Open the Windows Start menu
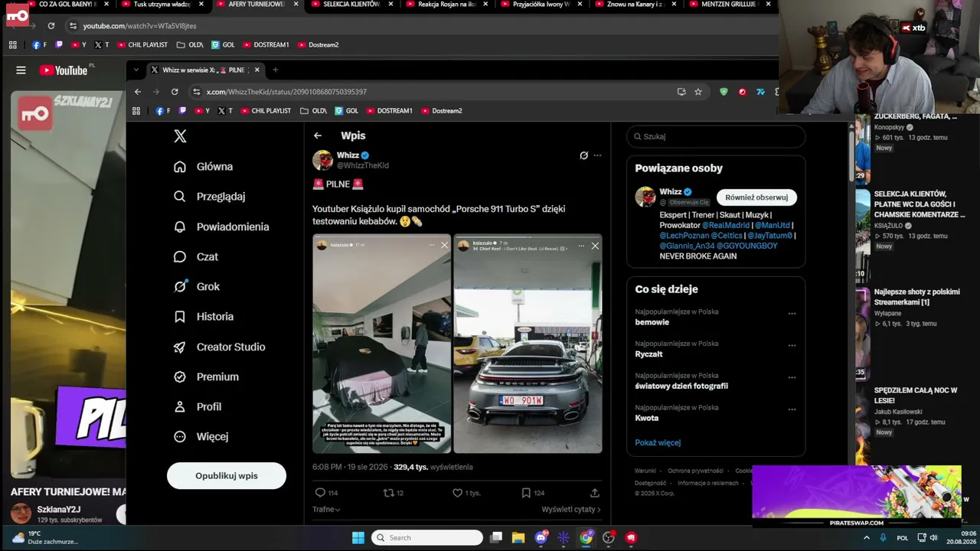Screen dimensions: 980x551 358,538
